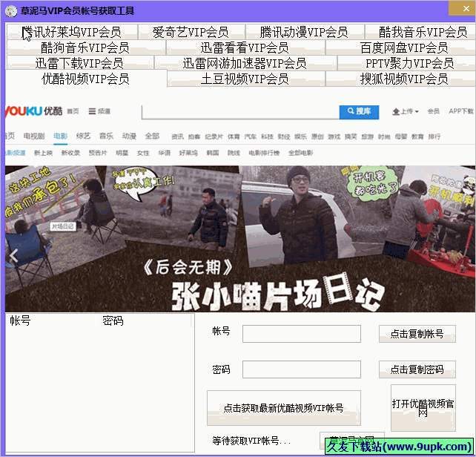Open the PPTV聚力VIP会员 tab
Screen dimensions: 476x457
tap(406, 63)
